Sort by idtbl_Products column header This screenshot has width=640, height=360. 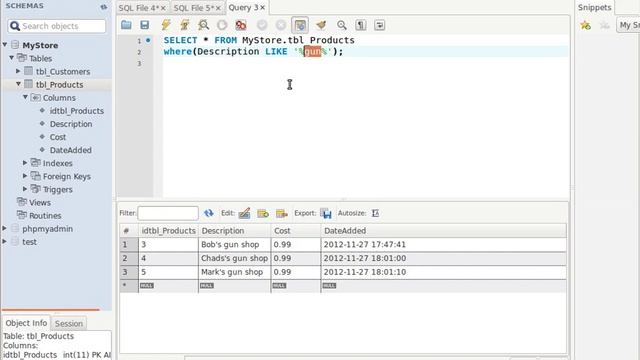tap(168, 231)
